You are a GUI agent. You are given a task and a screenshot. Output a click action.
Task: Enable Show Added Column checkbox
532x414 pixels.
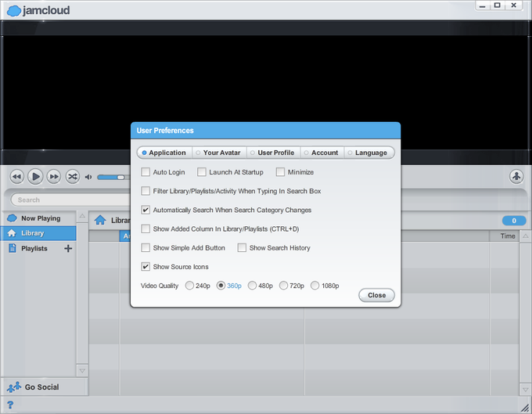point(146,229)
